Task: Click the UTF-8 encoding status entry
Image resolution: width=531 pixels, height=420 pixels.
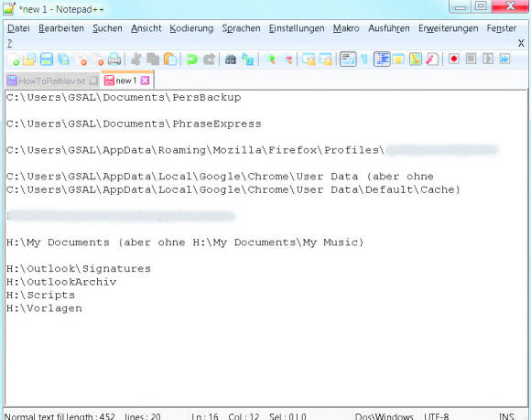Action: 437,416
